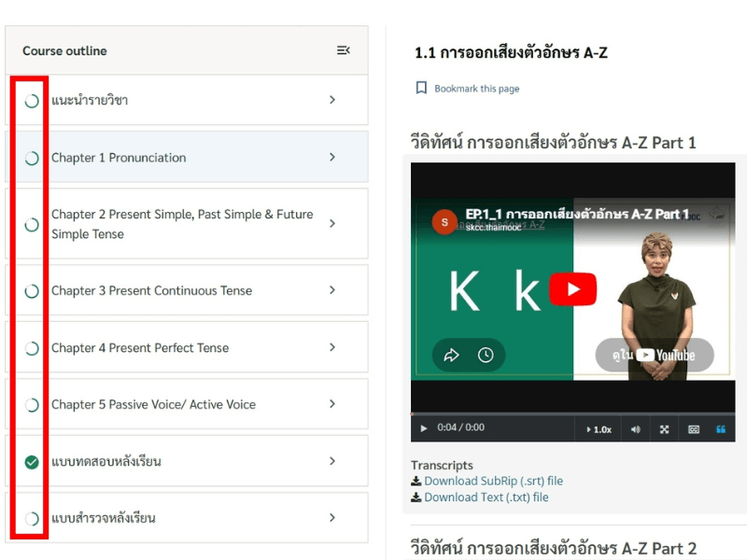Open Chapter 2 Present Simple, Past Simple section

tap(182, 224)
